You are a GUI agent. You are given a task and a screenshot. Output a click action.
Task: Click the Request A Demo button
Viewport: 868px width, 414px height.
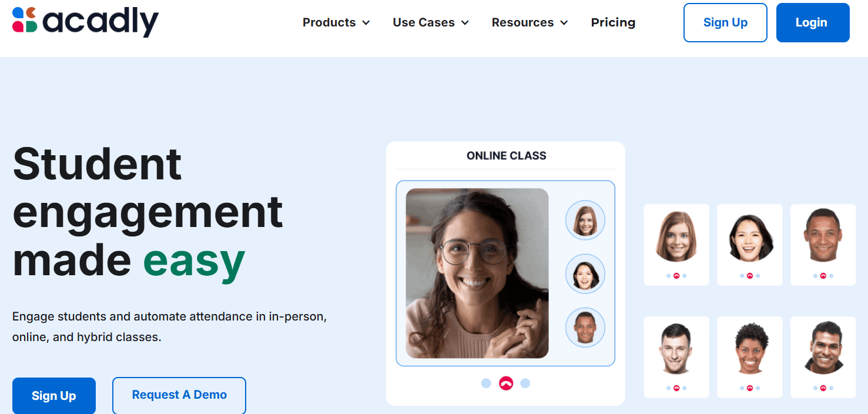[x=179, y=395]
